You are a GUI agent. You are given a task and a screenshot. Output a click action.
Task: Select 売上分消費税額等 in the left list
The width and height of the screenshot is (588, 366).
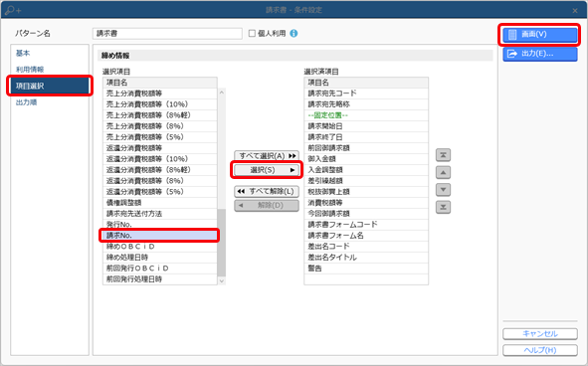[160, 93]
